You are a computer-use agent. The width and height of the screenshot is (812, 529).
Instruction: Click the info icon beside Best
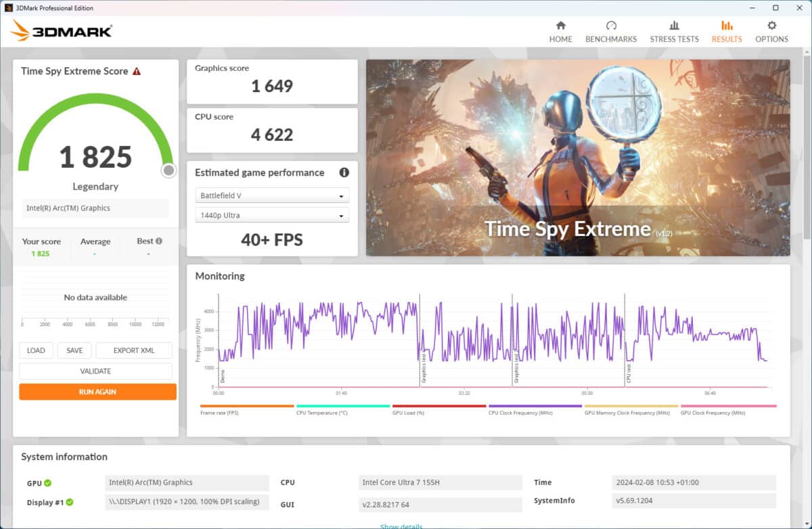(x=159, y=241)
